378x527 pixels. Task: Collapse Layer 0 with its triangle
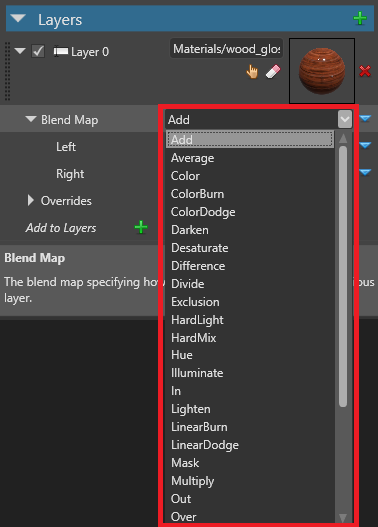click(20, 51)
